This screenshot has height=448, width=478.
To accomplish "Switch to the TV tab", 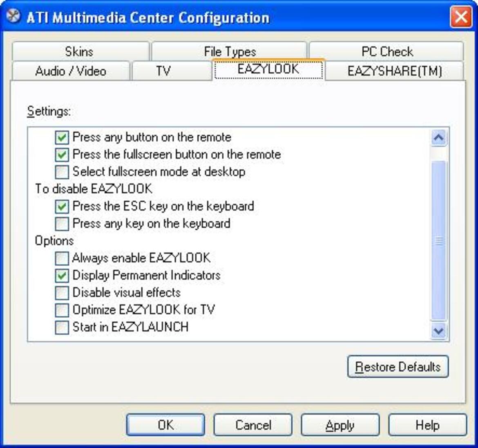I will (x=172, y=71).
